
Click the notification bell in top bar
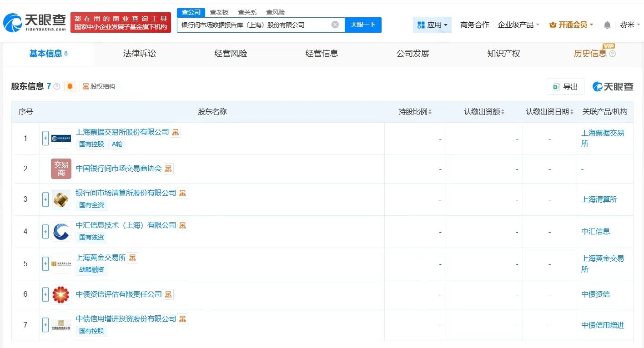pos(607,25)
